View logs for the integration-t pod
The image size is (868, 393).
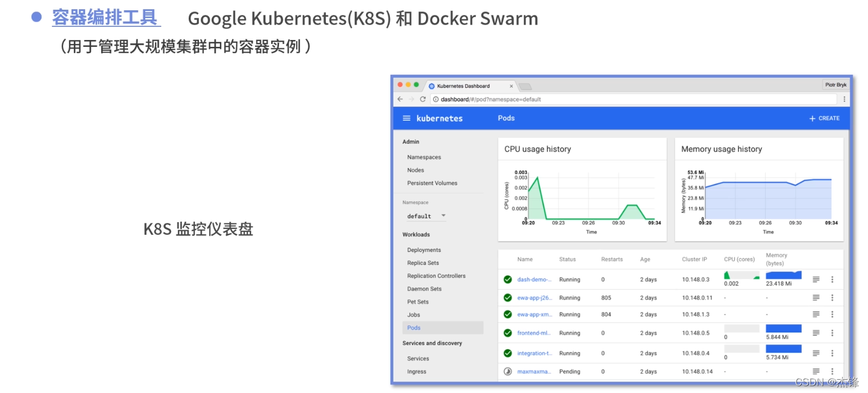pos(816,353)
